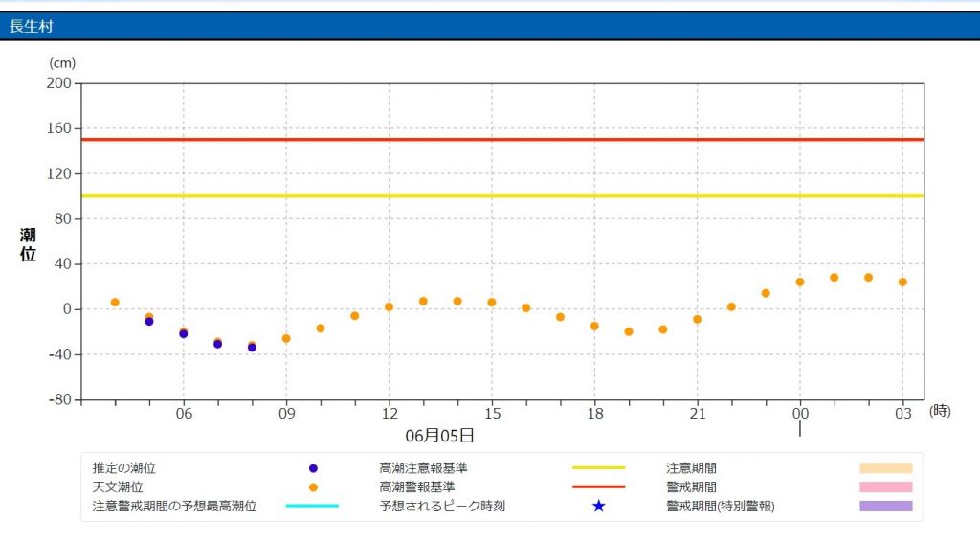
Task: Click the orange tide point at 14 hours
Action: [x=457, y=302]
